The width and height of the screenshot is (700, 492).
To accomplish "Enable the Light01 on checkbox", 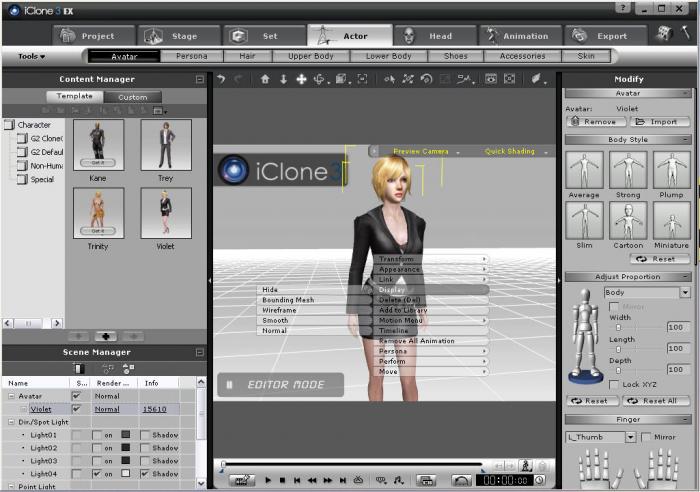I will point(96,434).
